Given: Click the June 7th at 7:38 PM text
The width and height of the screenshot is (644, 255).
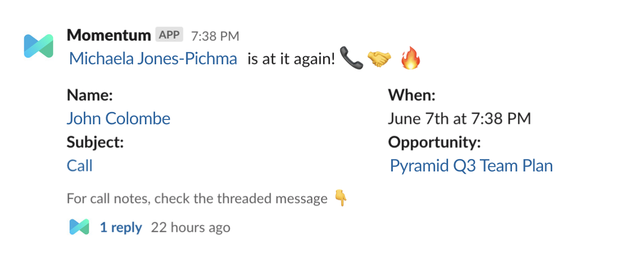Looking at the screenshot, I should [459, 118].
